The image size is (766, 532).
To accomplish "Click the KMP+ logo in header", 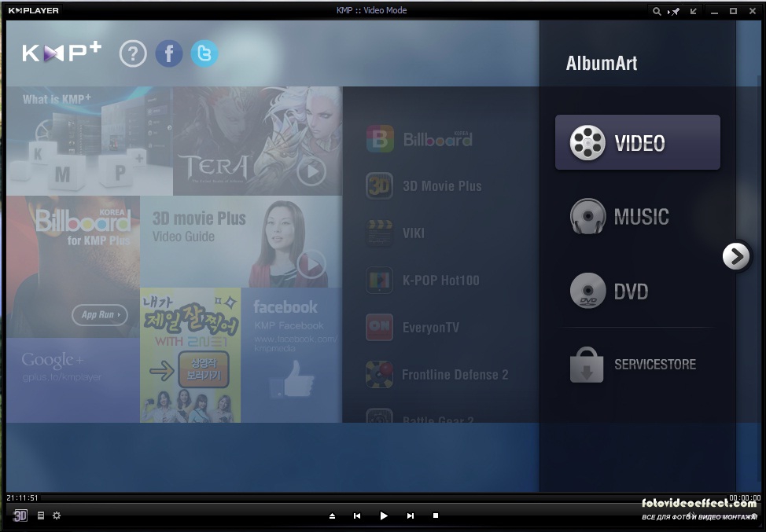I will click(x=61, y=53).
